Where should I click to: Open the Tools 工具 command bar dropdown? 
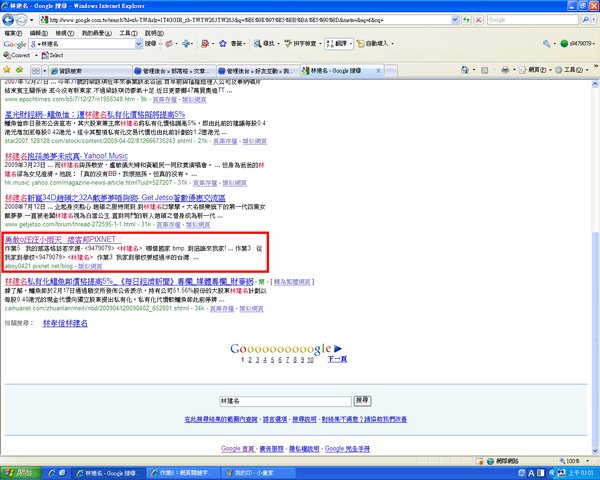(x=572, y=70)
